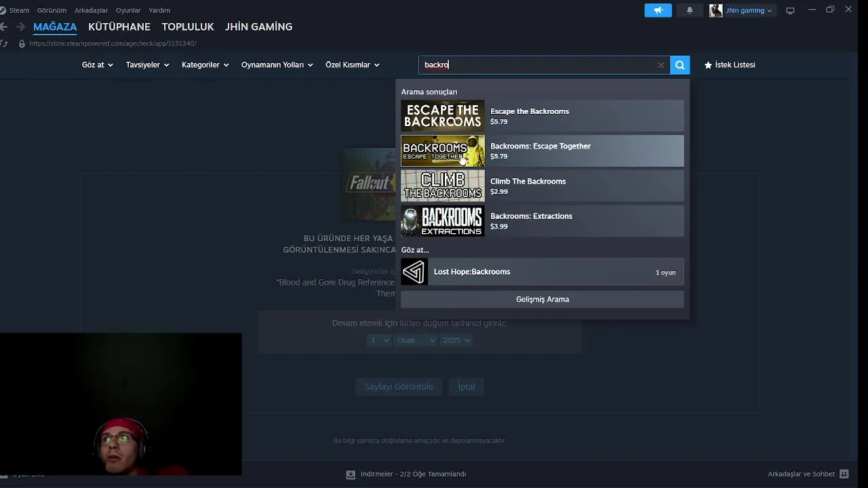868x488 pixels.
Task: Go back with the left arrow
Action: coord(4,27)
